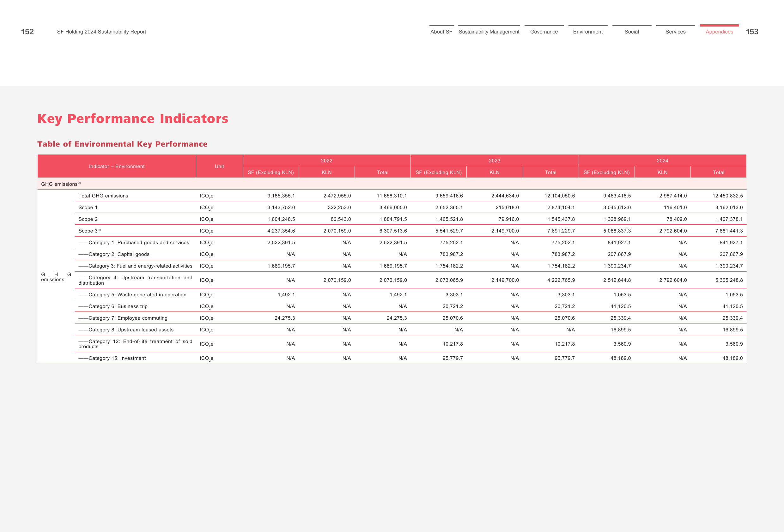
Task: Click Category 15: Investment label
Action: click(112, 358)
